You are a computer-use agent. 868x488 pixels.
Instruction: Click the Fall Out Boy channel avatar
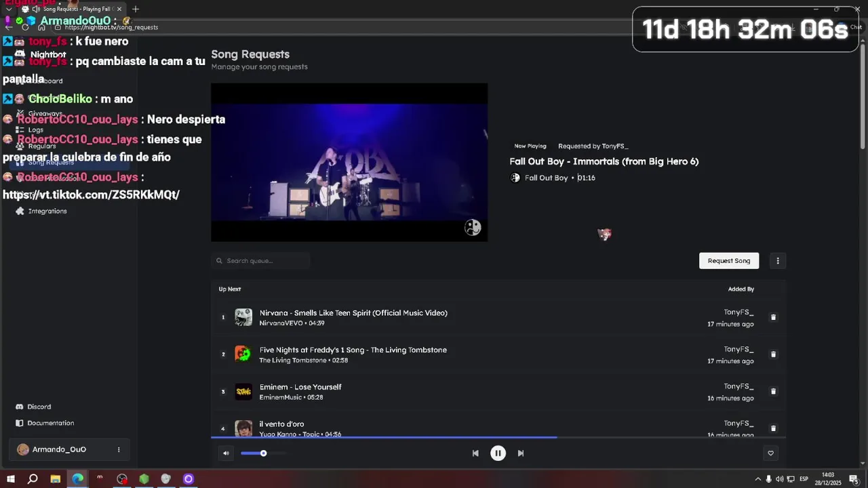pos(515,178)
